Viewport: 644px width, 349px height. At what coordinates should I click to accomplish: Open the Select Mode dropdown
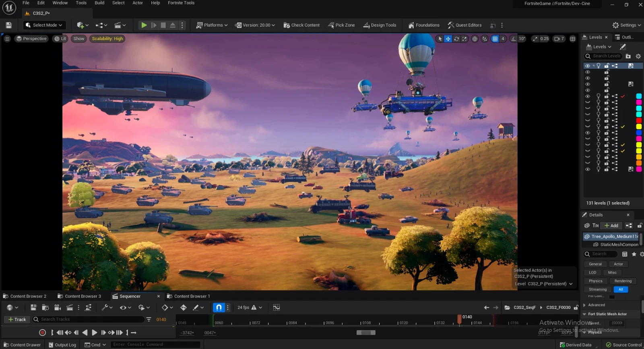click(44, 25)
